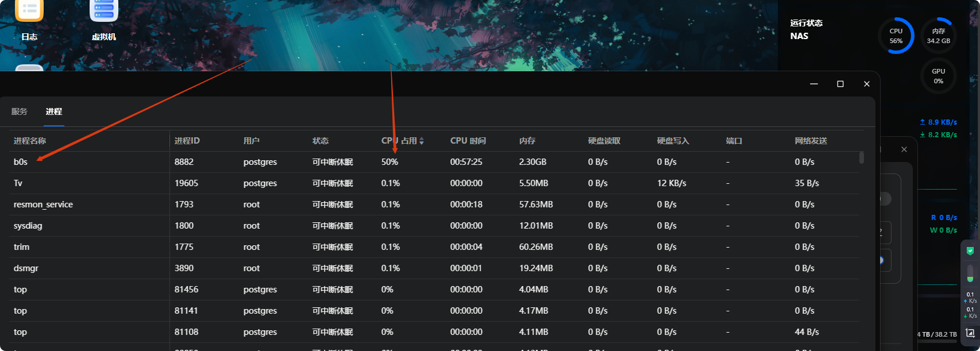Select the b0s process row

tap(434, 162)
